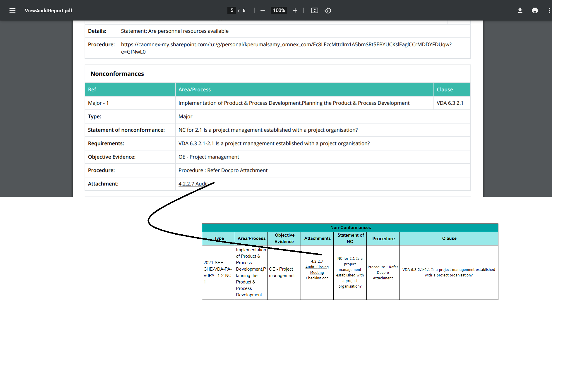
Task: Click the ViewAuditReport.pdf title
Action: pos(49,11)
